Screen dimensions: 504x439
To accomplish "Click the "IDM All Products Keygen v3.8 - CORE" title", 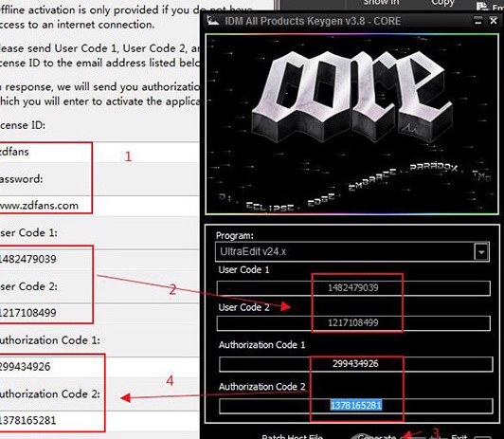I will [x=313, y=21].
